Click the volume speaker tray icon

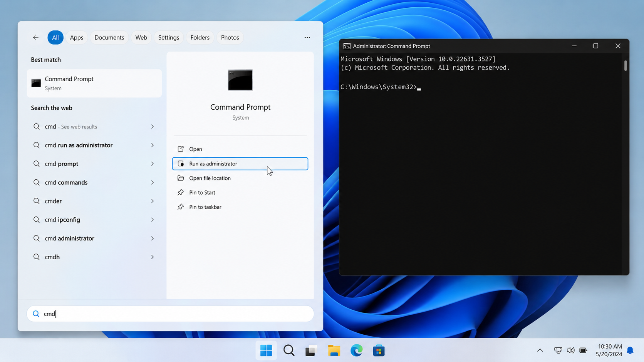(570, 350)
